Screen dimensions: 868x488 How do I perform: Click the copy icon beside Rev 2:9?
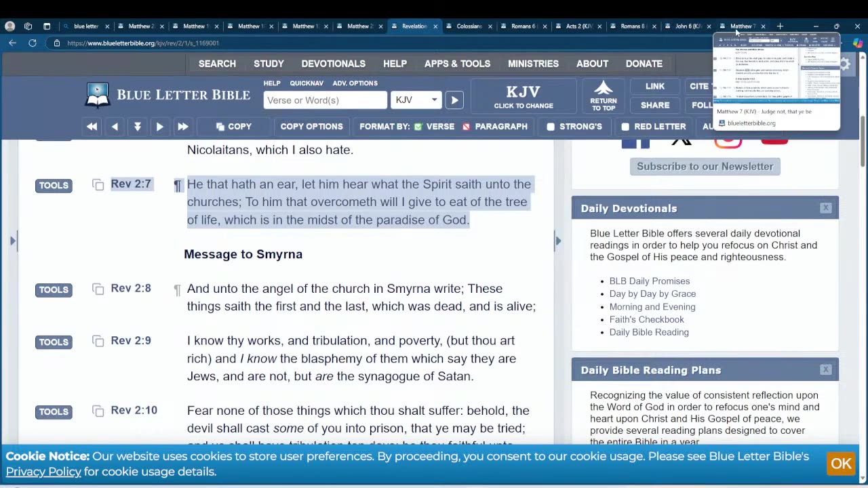pyautogui.click(x=98, y=342)
